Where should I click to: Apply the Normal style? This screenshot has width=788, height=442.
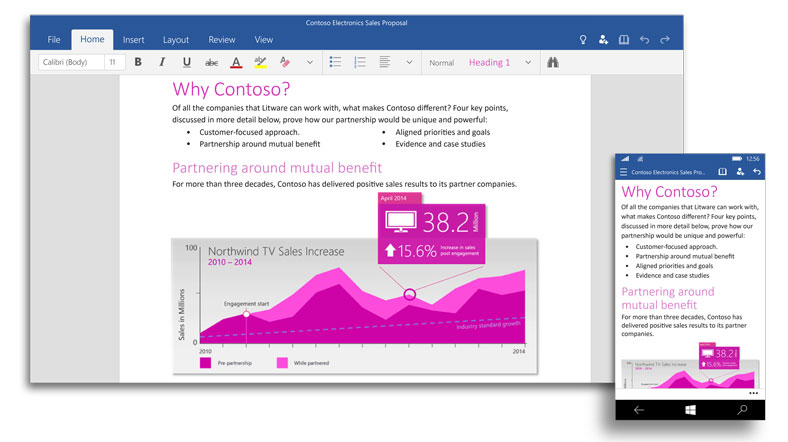coord(441,63)
